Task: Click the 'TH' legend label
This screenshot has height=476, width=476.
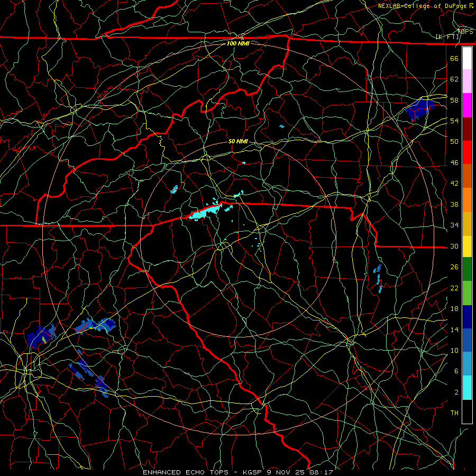Action: pos(454,413)
